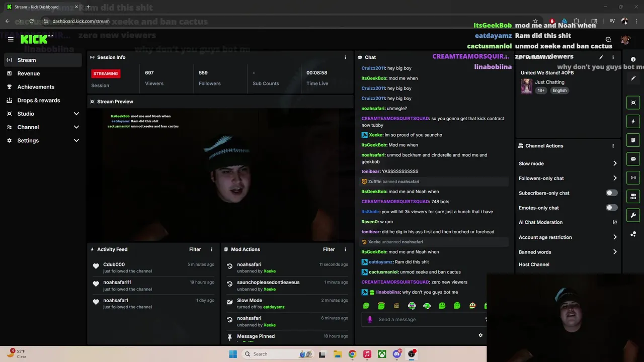Click Host Channel action
Viewport: 644px width, 362px height.
coord(534,264)
